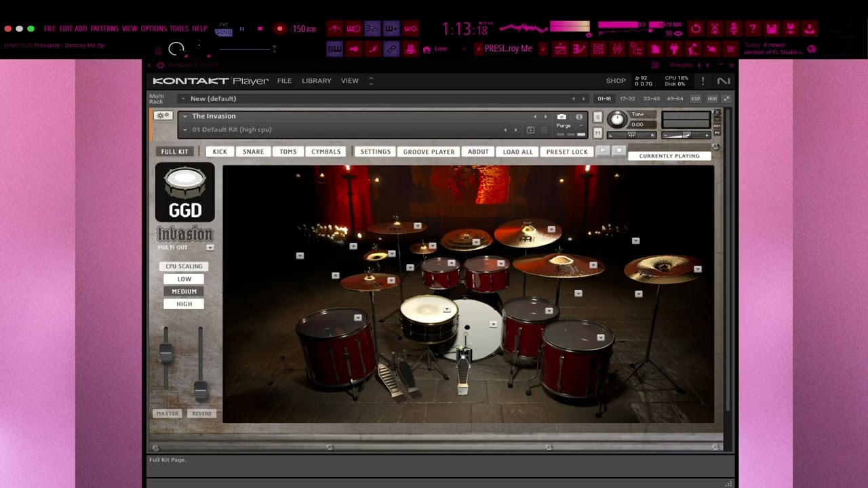868x488 pixels.
Task: Open the FL Studio playlist view icon
Action: click(x=560, y=49)
